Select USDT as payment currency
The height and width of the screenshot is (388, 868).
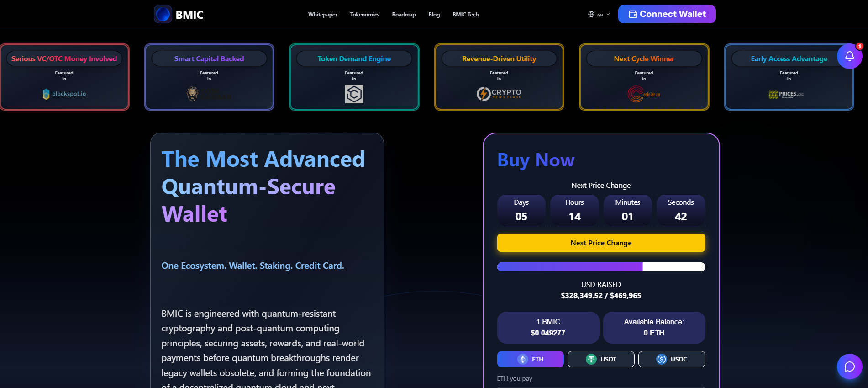pos(600,359)
